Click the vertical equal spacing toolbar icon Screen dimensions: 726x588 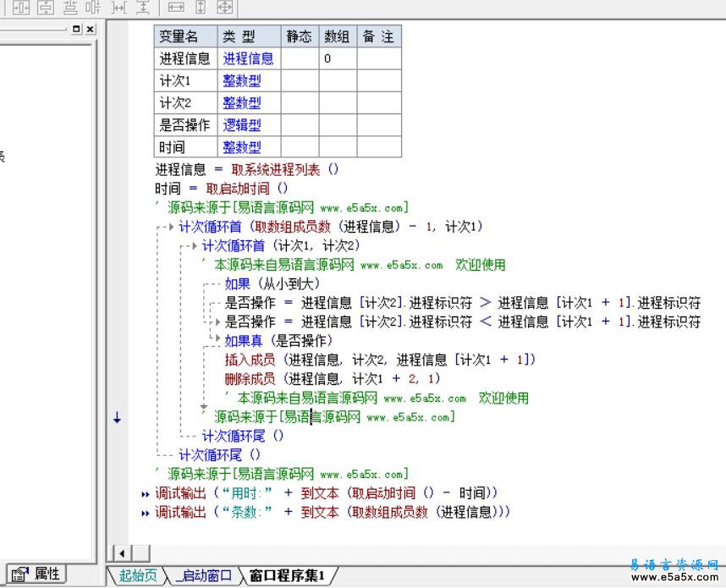click(x=143, y=8)
